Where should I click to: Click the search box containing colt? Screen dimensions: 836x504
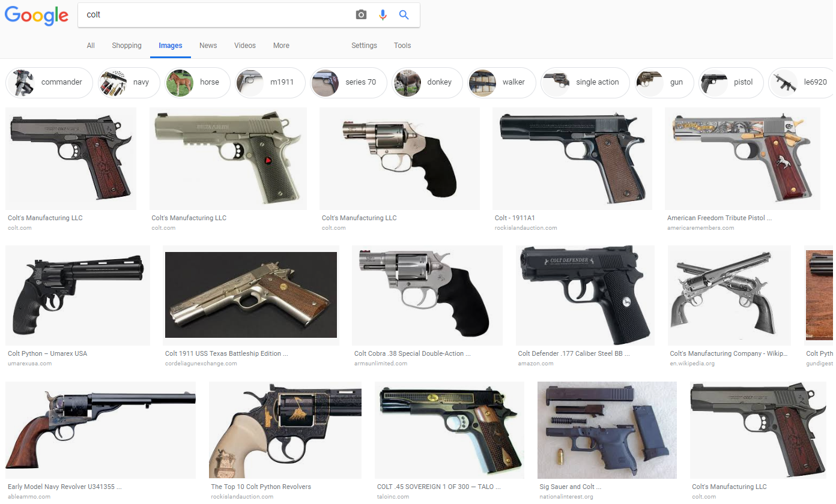[216, 15]
